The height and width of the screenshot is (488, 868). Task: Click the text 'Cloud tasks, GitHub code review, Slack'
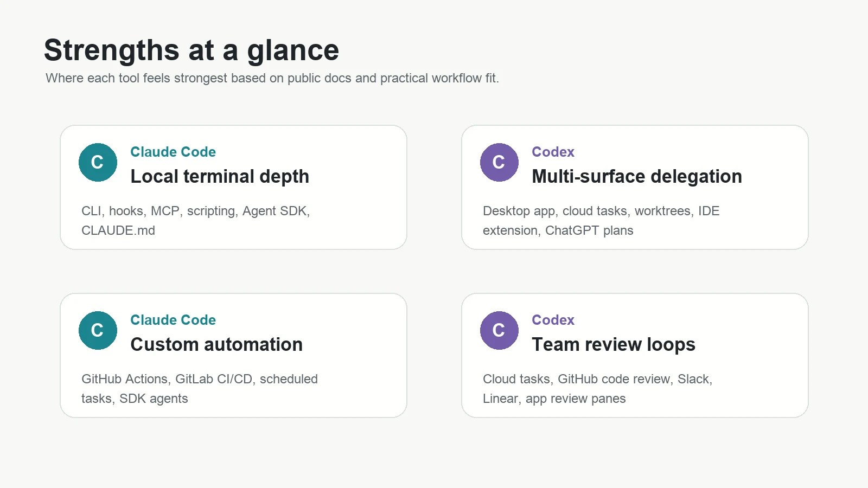click(597, 379)
